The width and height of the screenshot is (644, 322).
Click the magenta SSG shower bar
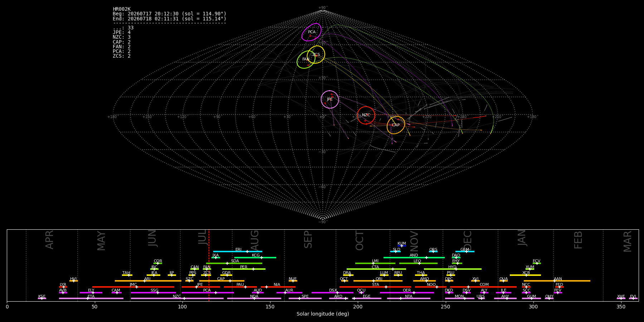tap(153, 293)
